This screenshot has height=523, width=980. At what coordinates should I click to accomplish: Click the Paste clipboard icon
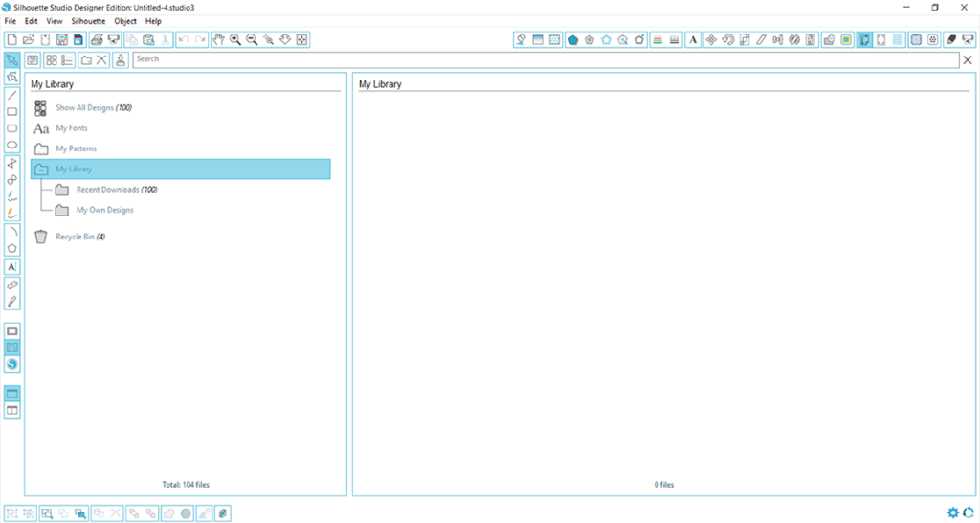(x=148, y=39)
